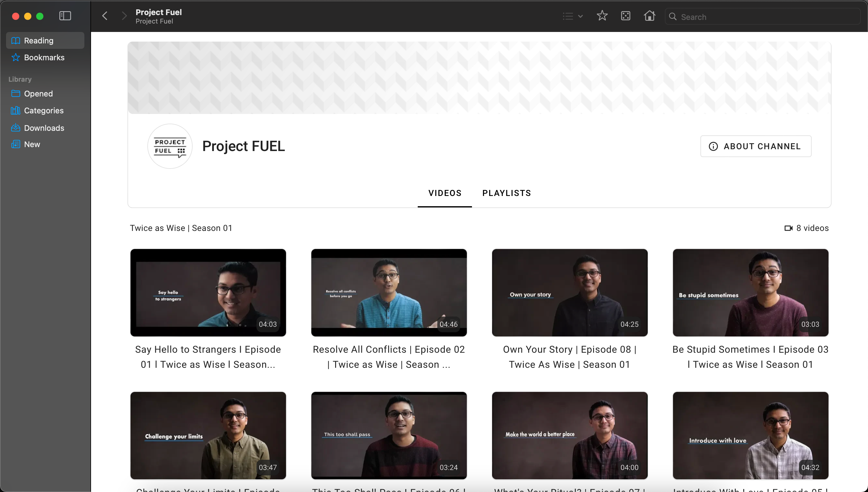Screen dimensions: 868x492
Task: Go to the home page icon
Action: [649, 16]
